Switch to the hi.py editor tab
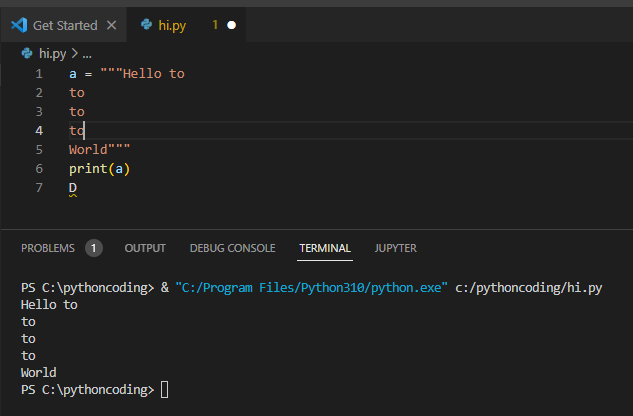 coord(186,25)
